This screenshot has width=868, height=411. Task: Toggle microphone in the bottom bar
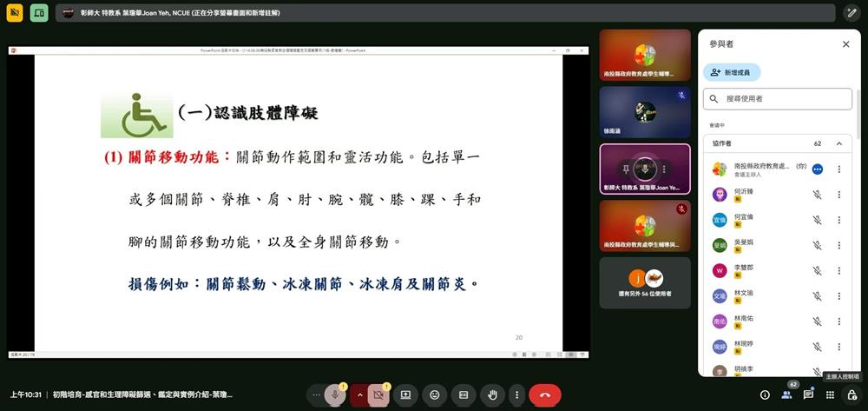pyautogui.click(x=335, y=394)
